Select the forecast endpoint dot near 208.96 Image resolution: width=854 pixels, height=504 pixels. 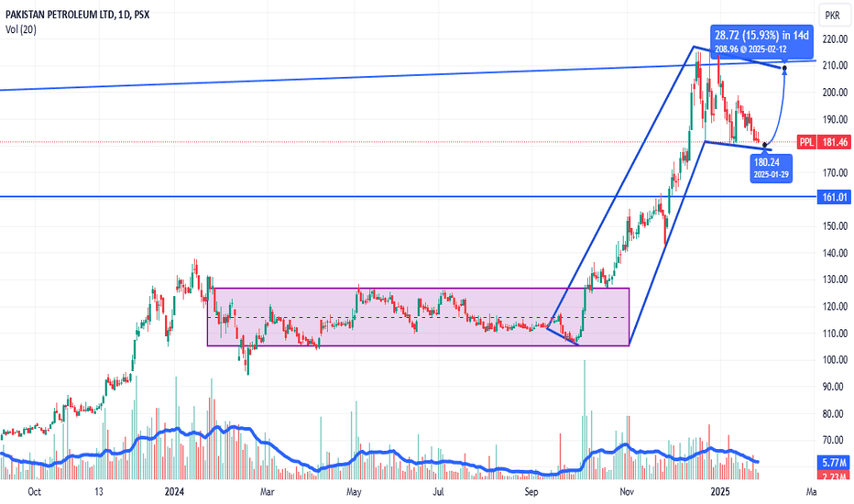pos(784,68)
